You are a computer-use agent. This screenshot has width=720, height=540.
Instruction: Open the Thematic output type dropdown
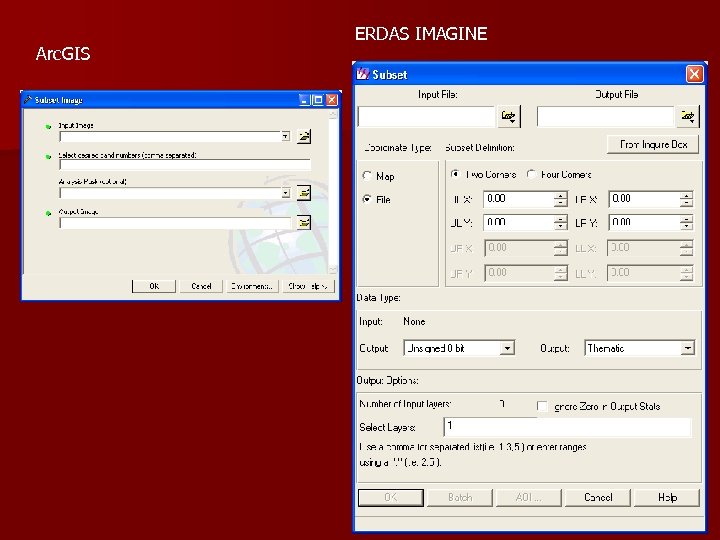coord(687,349)
